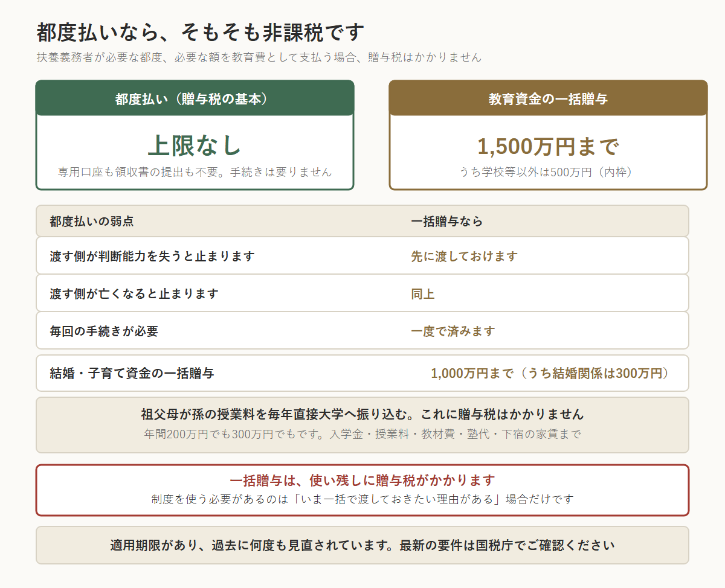Click the cell 一度で済みます
Viewport: 725px width, 588px height.
(453, 331)
